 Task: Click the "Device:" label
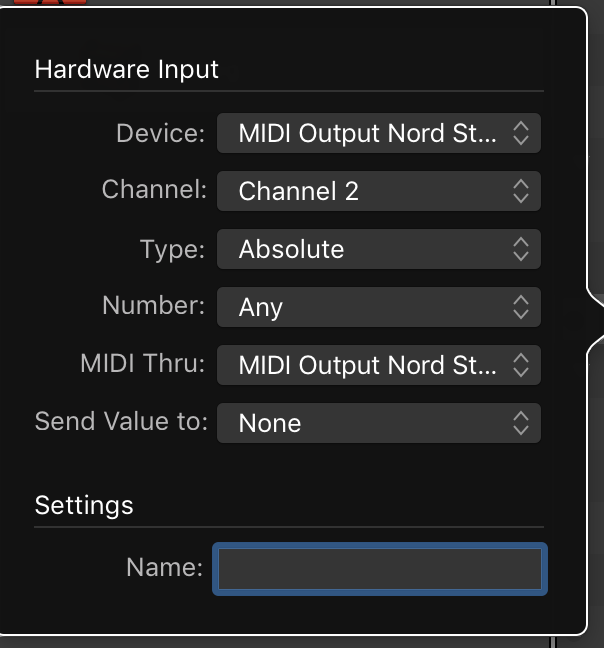click(x=160, y=133)
